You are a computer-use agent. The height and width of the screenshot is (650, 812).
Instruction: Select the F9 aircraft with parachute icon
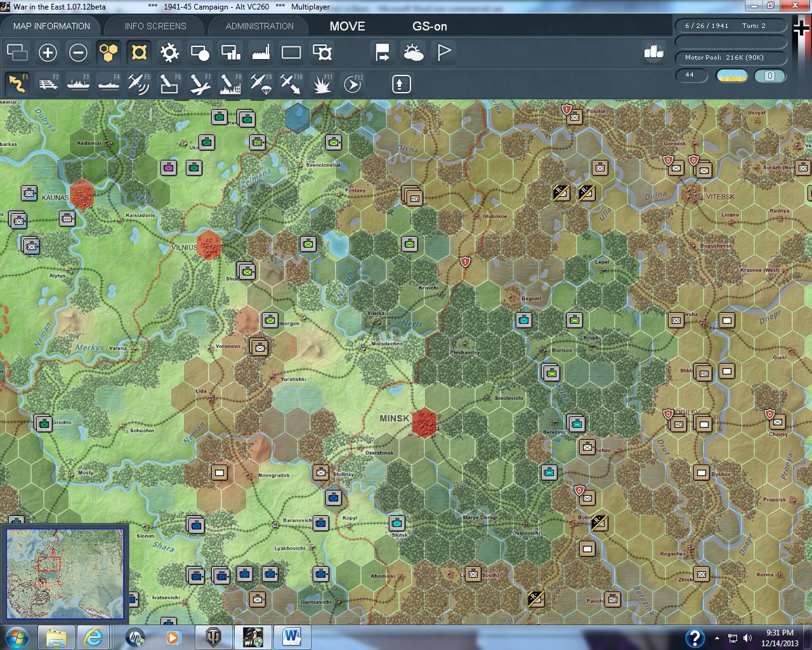coord(261,84)
